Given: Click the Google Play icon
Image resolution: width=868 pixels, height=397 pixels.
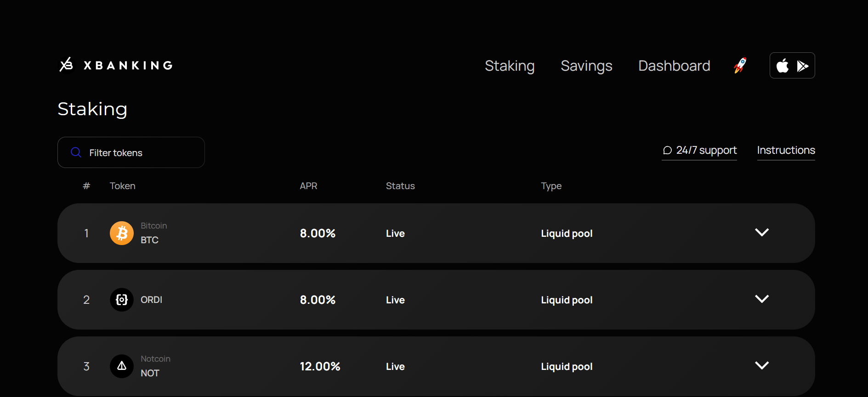Looking at the screenshot, I should pyautogui.click(x=802, y=66).
